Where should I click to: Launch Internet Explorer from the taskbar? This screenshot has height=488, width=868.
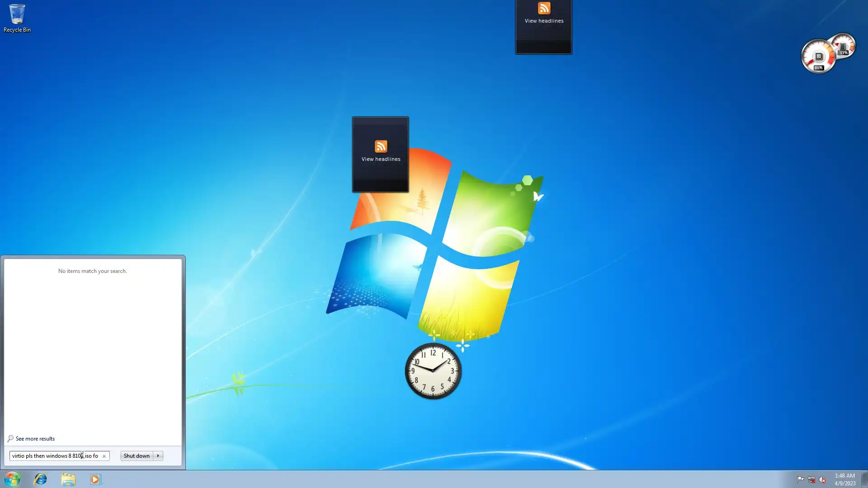point(40,479)
